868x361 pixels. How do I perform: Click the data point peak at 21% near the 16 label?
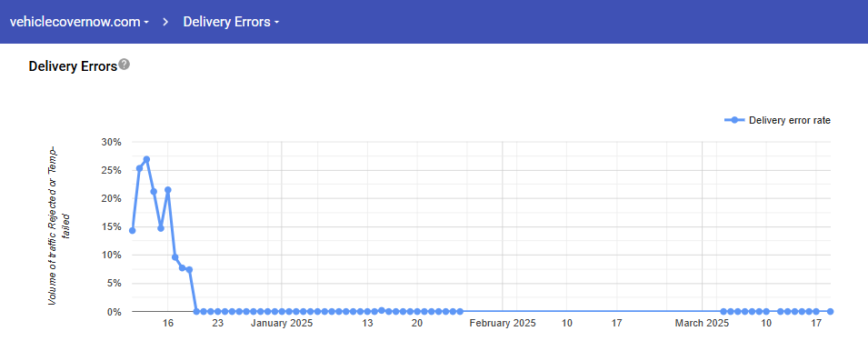(168, 190)
